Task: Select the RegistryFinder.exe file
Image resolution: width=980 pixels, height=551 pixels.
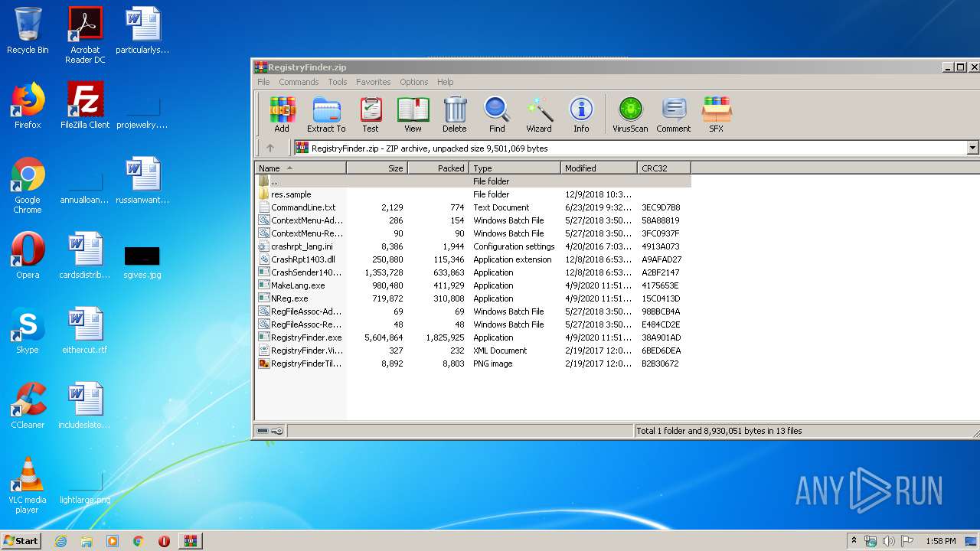Action: click(473, 337)
